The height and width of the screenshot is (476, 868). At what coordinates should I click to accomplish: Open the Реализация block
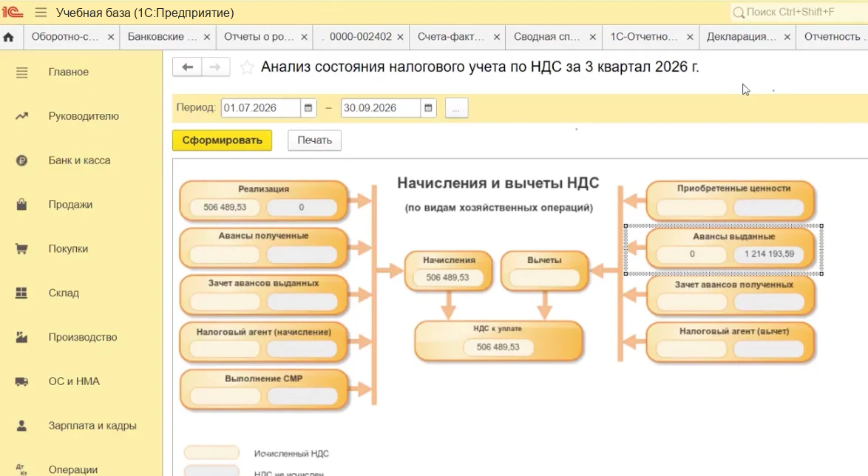[x=263, y=200]
